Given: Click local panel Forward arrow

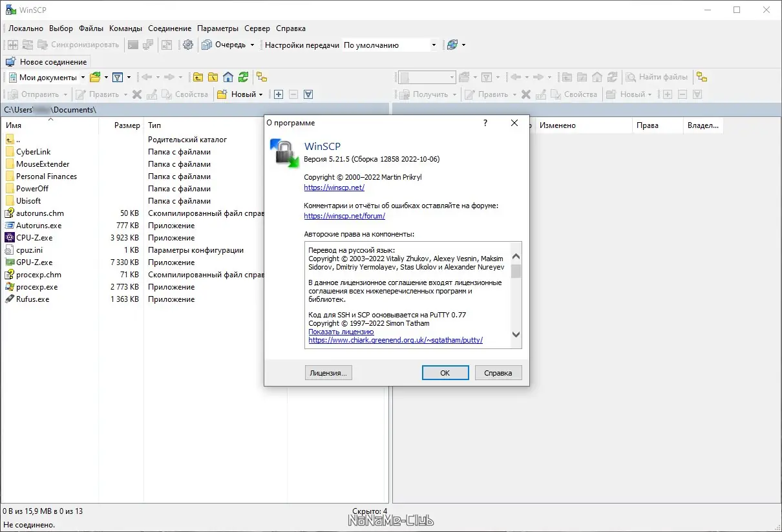Looking at the screenshot, I should [170, 77].
